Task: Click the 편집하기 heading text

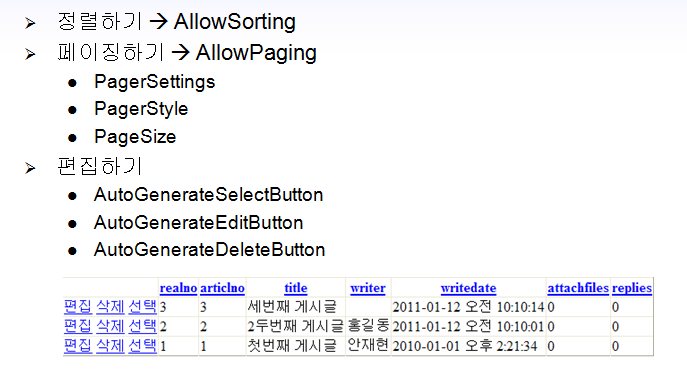Action: [x=100, y=167]
